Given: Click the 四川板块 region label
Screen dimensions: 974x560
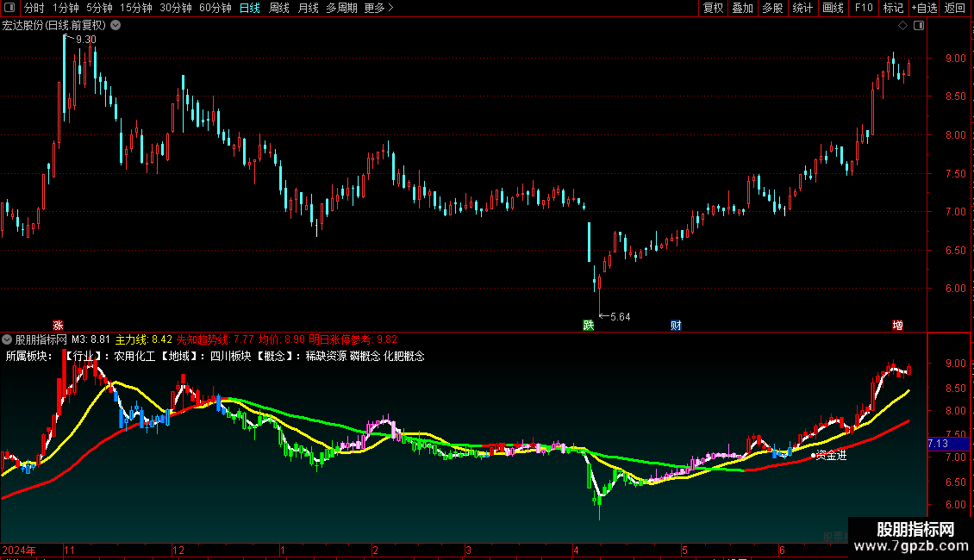Looking at the screenshot, I should [230, 357].
